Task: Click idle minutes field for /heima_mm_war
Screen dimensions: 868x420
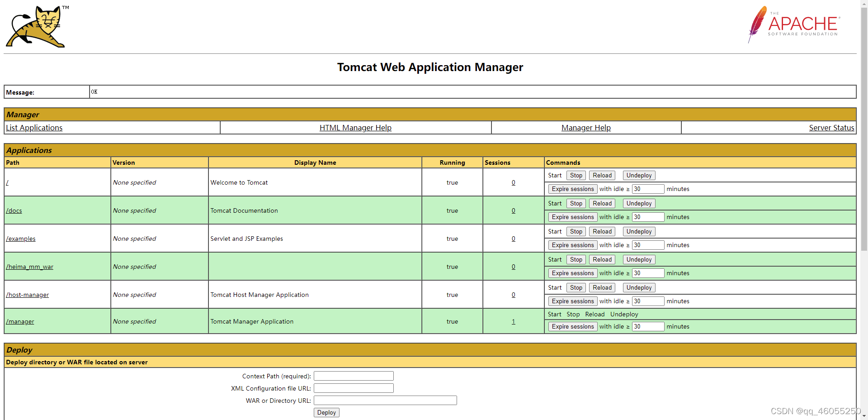Action: click(x=648, y=273)
